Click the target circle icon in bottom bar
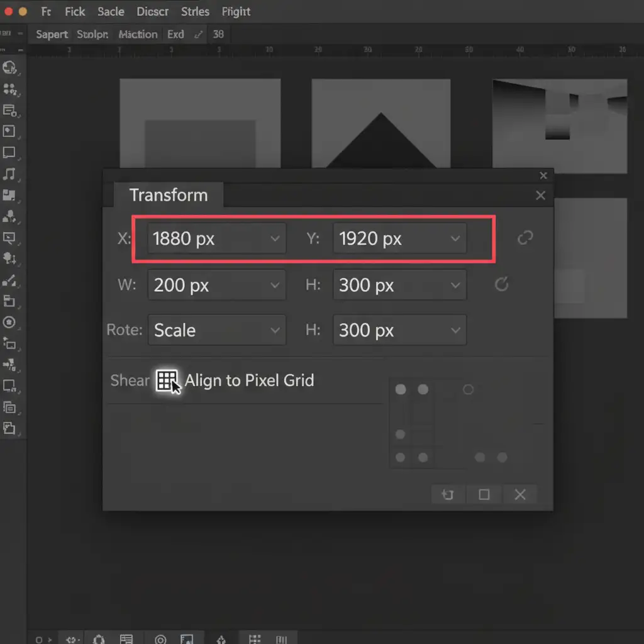Image resolution: width=644 pixels, height=644 pixels. (x=160, y=640)
